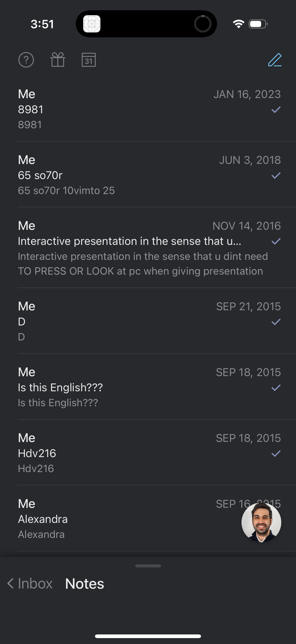The width and height of the screenshot is (296, 644).
Task: Open the help question mark icon
Action: pos(26,60)
